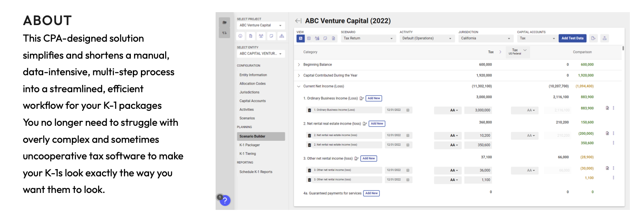Switch to the second table view icon
644x218 pixels.
click(309, 38)
